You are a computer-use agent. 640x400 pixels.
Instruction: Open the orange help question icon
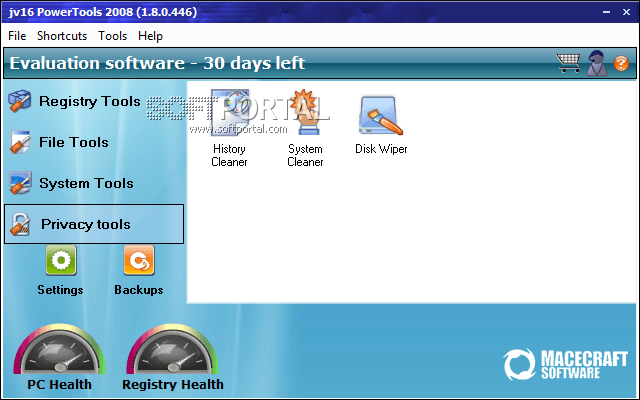(621, 63)
